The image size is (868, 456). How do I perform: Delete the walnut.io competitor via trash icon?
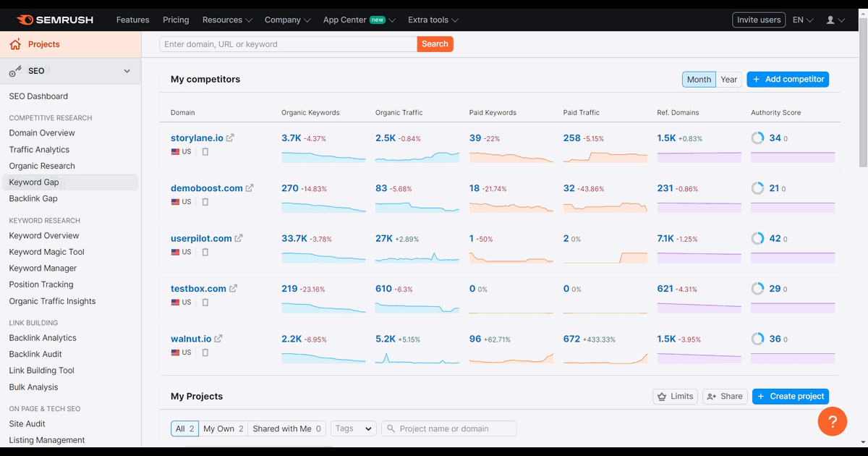click(205, 352)
